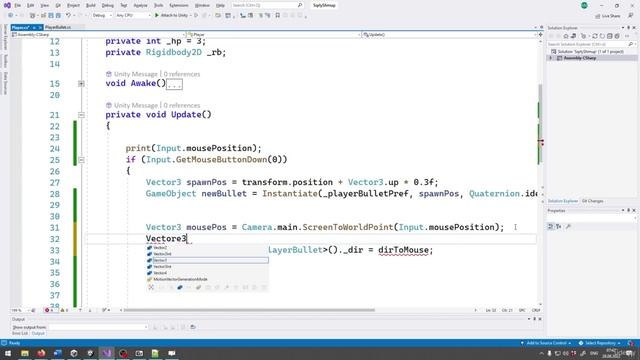The width and height of the screenshot is (640, 360).
Task: Open the Project menu
Action: (x=73, y=5)
